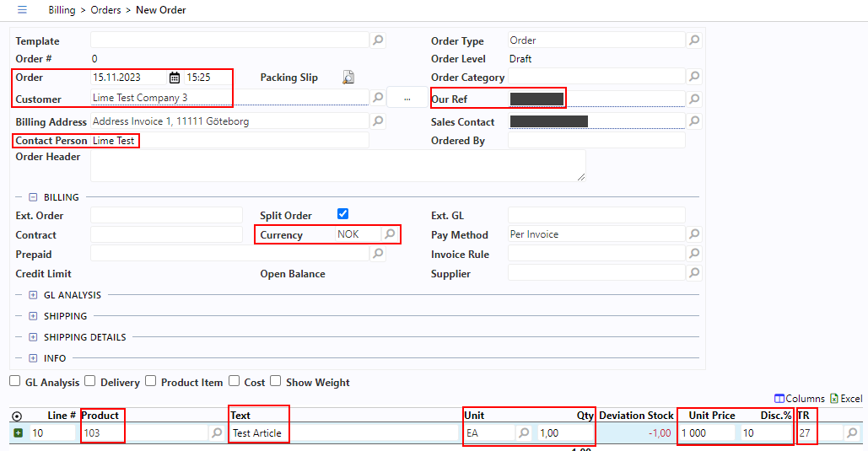This screenshot has width=868, height=451.
Task: Open Order Type lookup magnifier
Action: coord(694,40)
